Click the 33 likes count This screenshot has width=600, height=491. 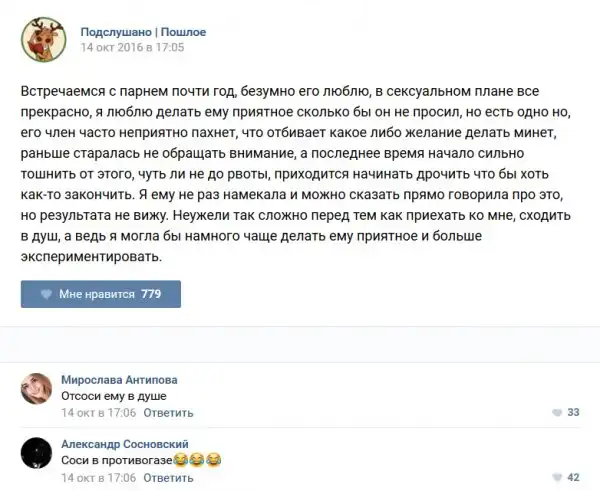573,412
